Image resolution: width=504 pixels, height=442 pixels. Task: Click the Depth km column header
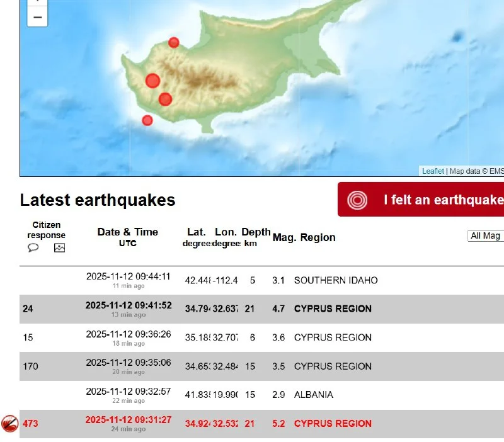255,237
